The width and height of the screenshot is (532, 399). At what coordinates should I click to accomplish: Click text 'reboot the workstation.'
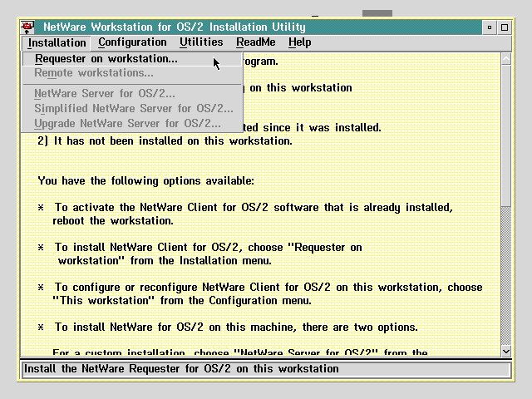pos(113,221)
